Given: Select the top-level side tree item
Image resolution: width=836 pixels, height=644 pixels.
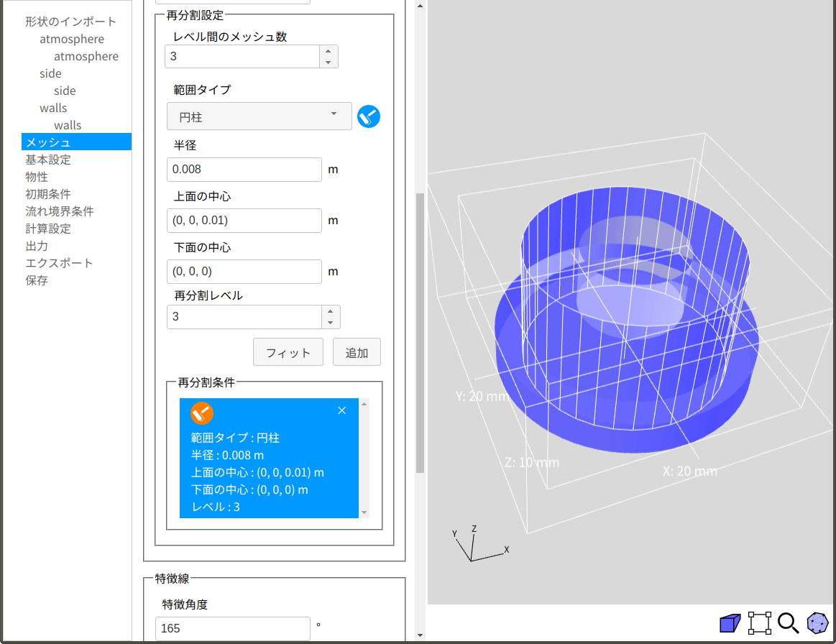Looking at the screenshot, I should (50, 73).
